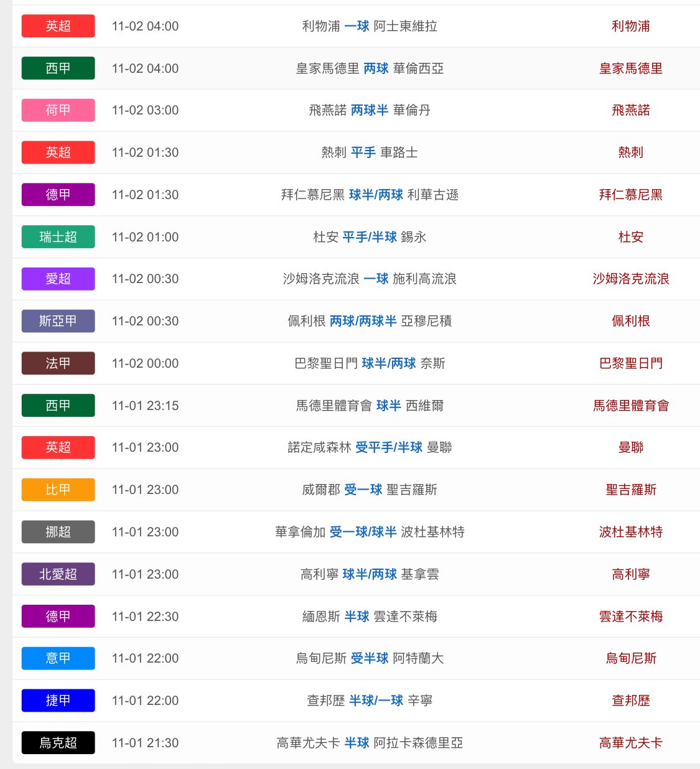Select the 捷甲 league badge

(x=58, y=701)
